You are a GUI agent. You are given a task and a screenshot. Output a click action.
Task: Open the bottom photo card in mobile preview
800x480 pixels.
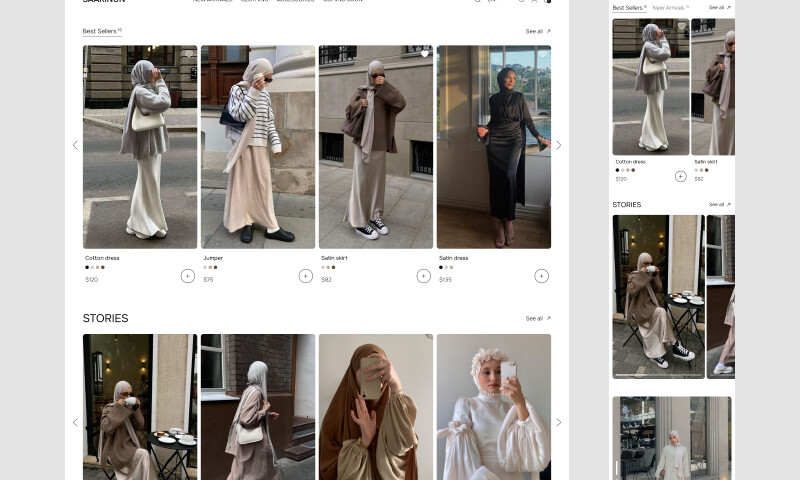(x=671, y=438)
